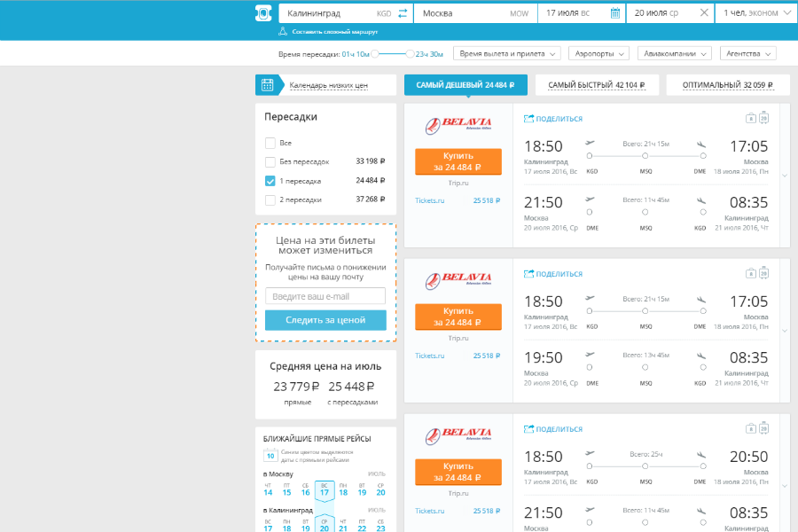Screen dimensions: 798x532
Task: Select the 'Оптимальный' tab
Action: coord(727,85)
